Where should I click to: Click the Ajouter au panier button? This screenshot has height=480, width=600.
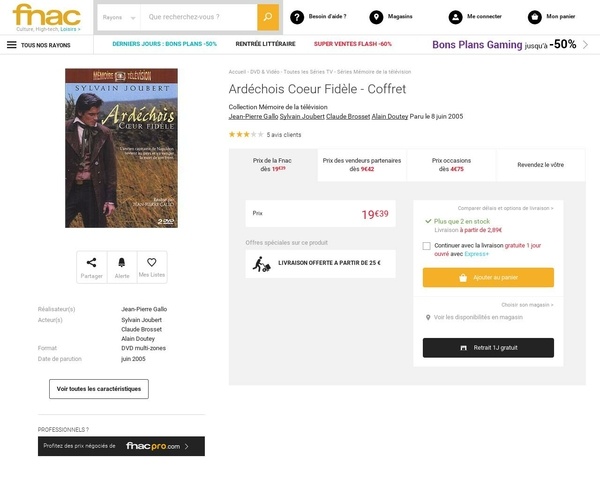[x=488, y=277]
